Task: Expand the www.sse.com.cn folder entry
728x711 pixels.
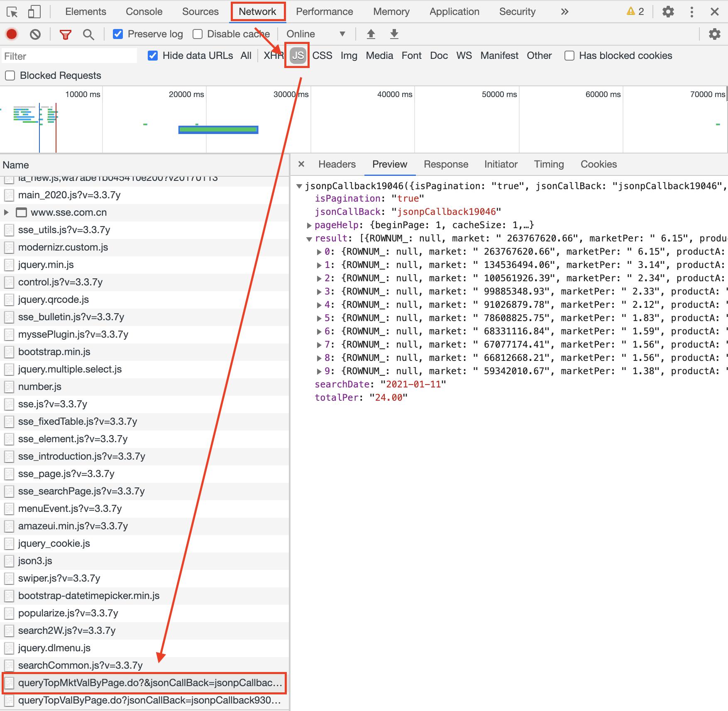Action: [x=6, y=212]
